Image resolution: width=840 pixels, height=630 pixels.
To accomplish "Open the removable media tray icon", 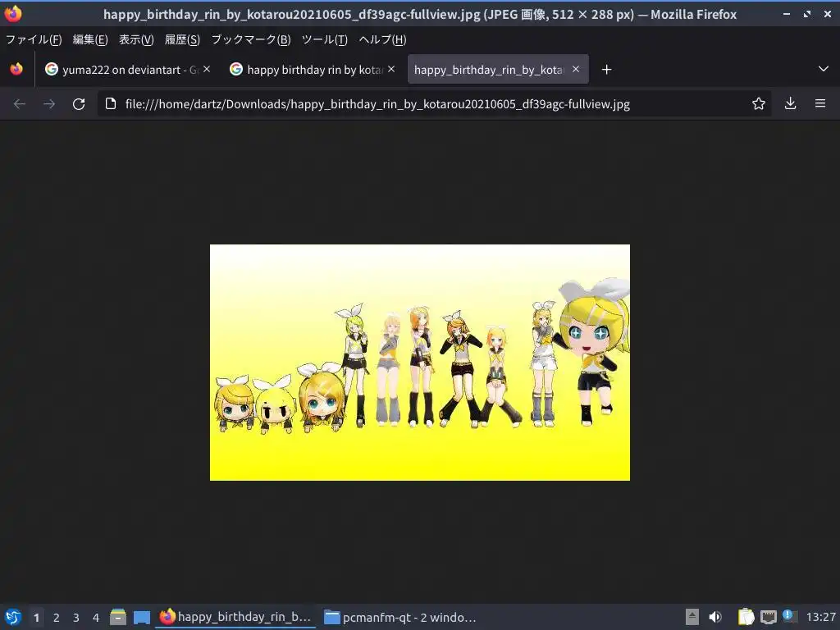I will 692,617.
